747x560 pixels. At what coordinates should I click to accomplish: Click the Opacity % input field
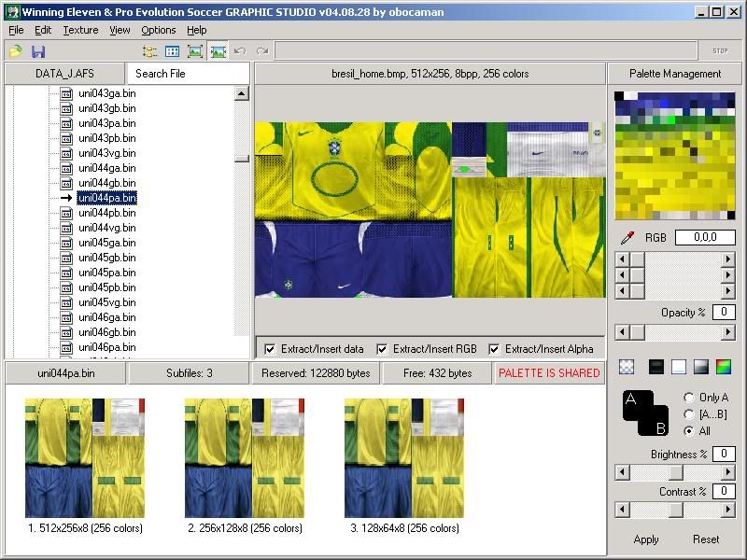click(724, 313)
